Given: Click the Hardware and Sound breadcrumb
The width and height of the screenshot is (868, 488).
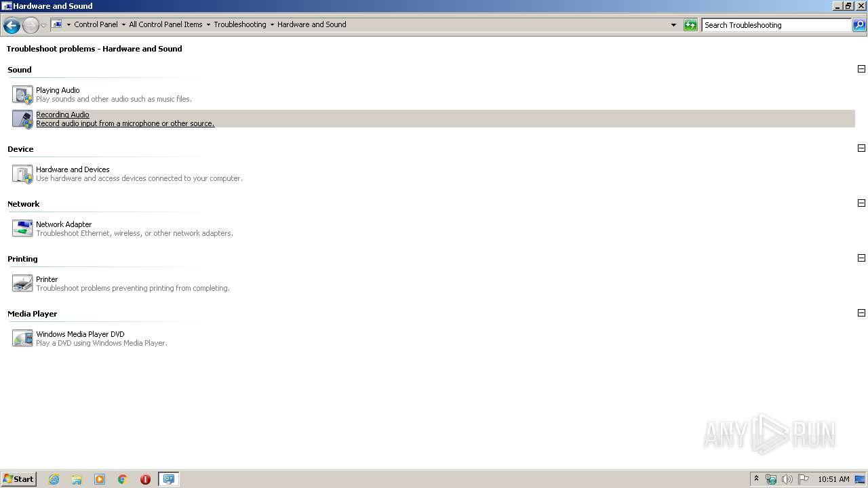Looking at the screenshot, I should [x=312, y=24].
